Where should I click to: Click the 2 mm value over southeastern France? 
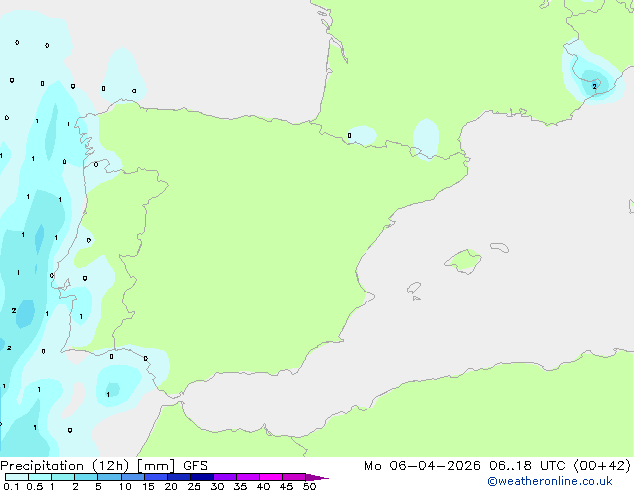(594, 87)
